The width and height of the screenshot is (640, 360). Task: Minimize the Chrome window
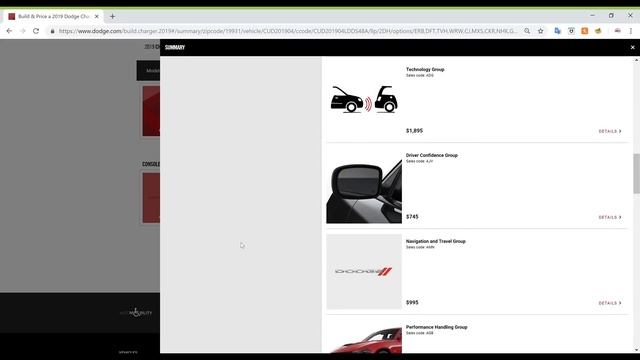pyautogui.click(x=592, y=16)
